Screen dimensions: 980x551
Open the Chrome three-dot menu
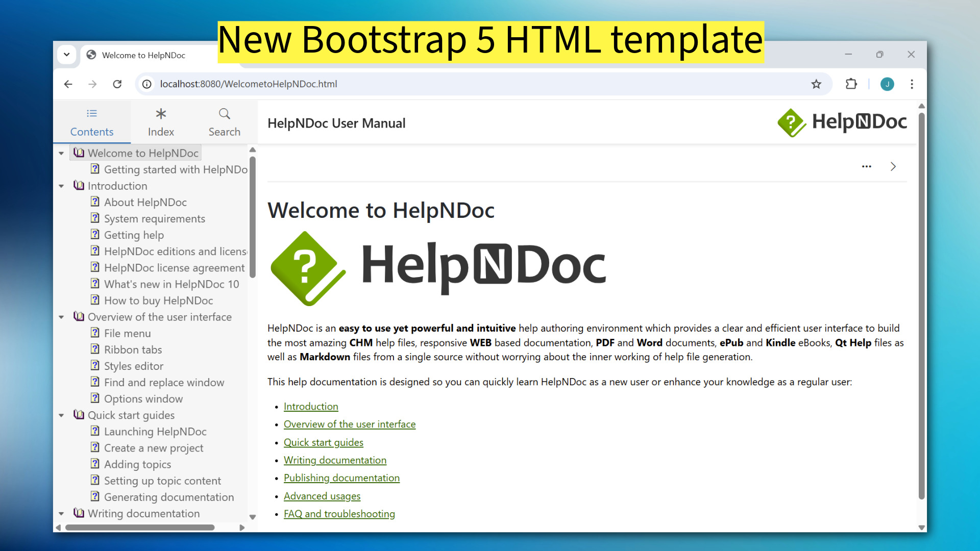pyautogui.click(x=912, y=84)
